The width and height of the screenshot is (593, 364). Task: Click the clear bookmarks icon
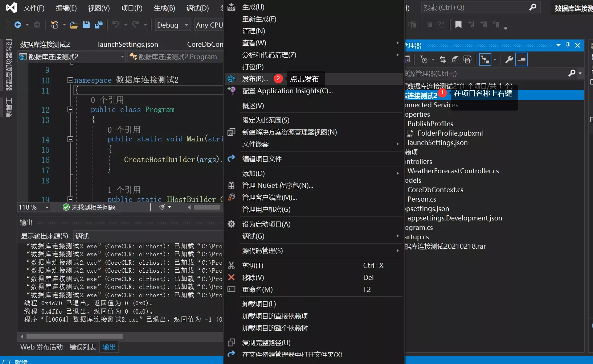[x=496, y=24]
